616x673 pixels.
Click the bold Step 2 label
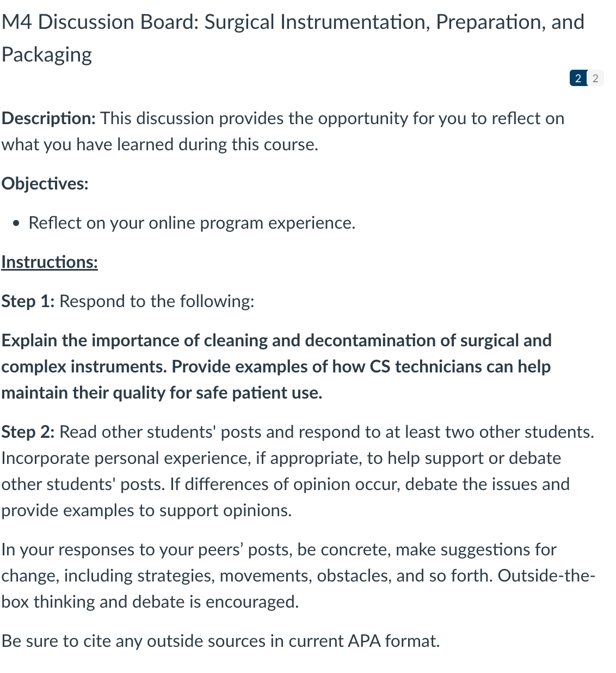click(28, 432)
